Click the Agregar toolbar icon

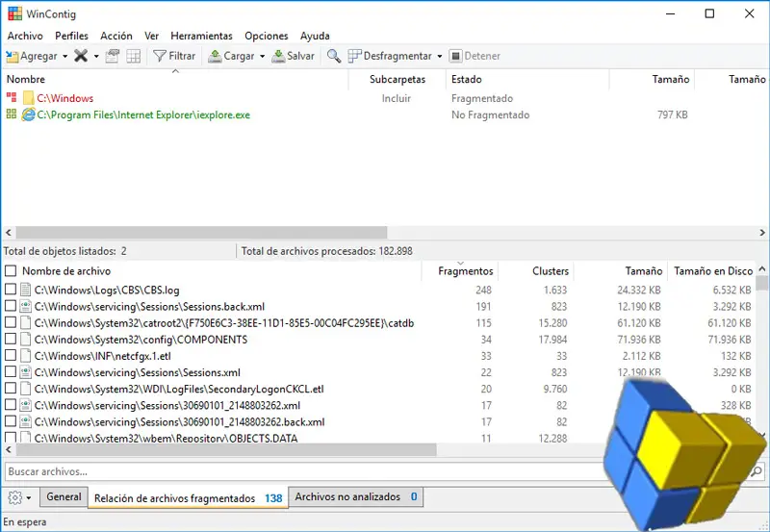coord(13,57)
